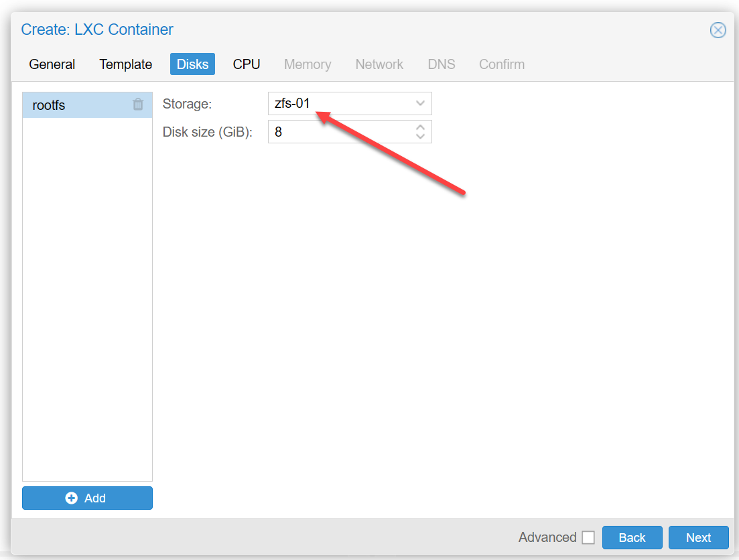Select the Disks tab
Viewport: 739px width, 560px height.
(x=192, y=64)
